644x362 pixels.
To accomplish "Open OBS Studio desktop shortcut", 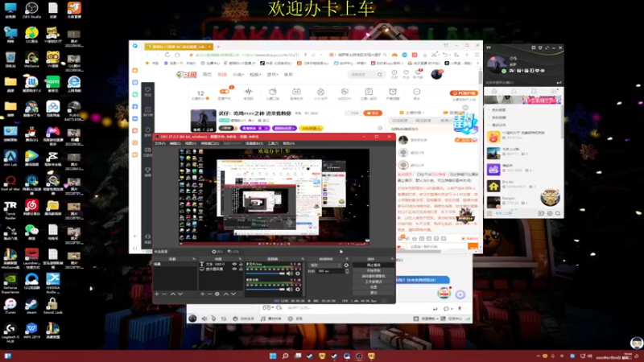I will coord(31,10).
